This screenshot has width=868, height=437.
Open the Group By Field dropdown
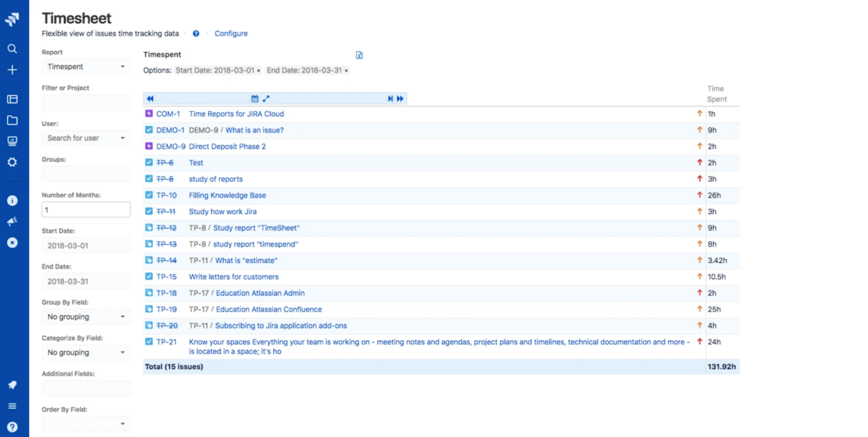[x=86, y=316]
